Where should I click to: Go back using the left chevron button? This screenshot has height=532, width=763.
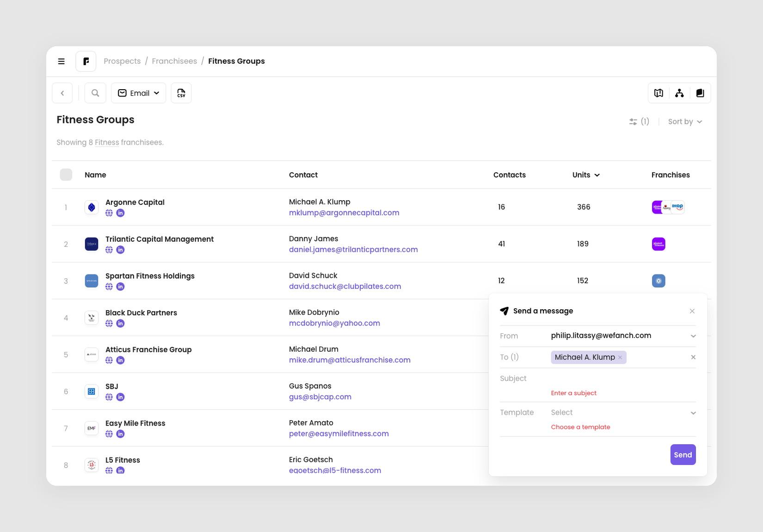62,93
